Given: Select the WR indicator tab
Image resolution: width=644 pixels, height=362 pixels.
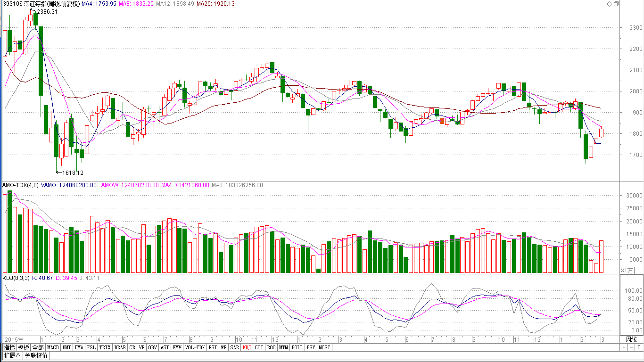Looking at the screenshot, I should coord(224,347).
